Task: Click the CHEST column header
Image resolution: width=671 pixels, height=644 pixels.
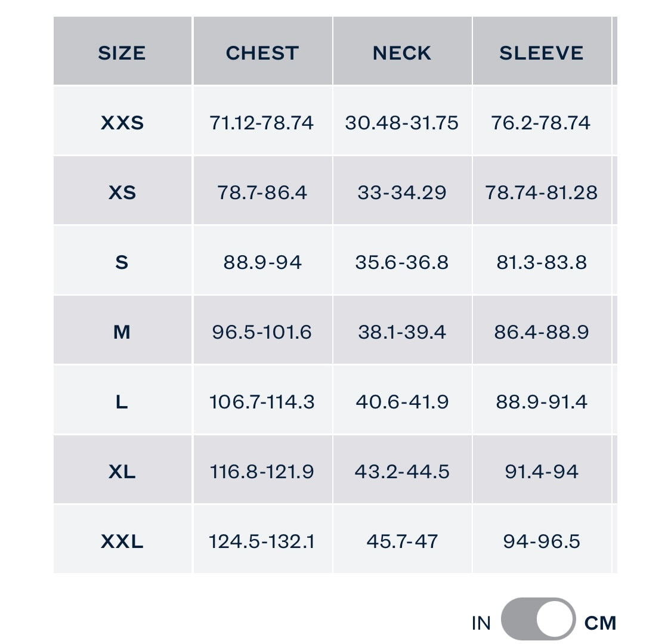Action: click(x=262, y=53)
